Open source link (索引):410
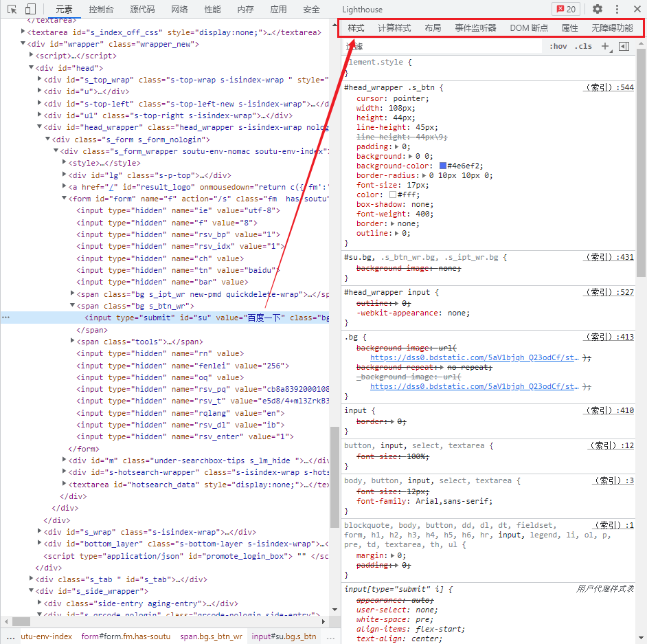647x644 pixels. (609, 410)
